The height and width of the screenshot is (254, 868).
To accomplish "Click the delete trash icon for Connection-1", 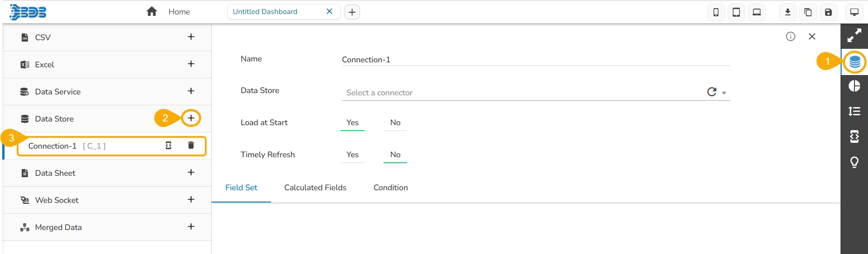I will pos(191,145).
